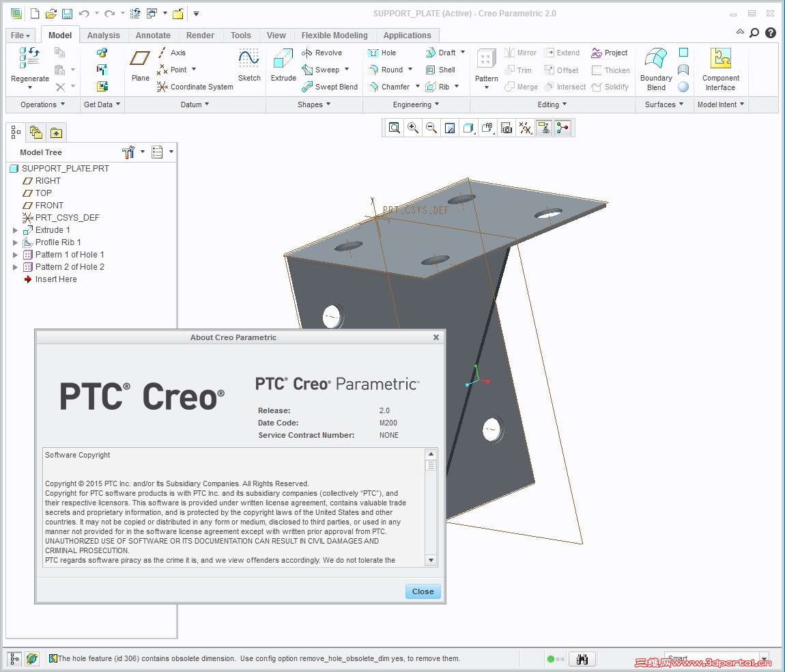This screenshot has width=785, height=672.
Task: Open the Operations group dropdown
Action: [42, 104]
